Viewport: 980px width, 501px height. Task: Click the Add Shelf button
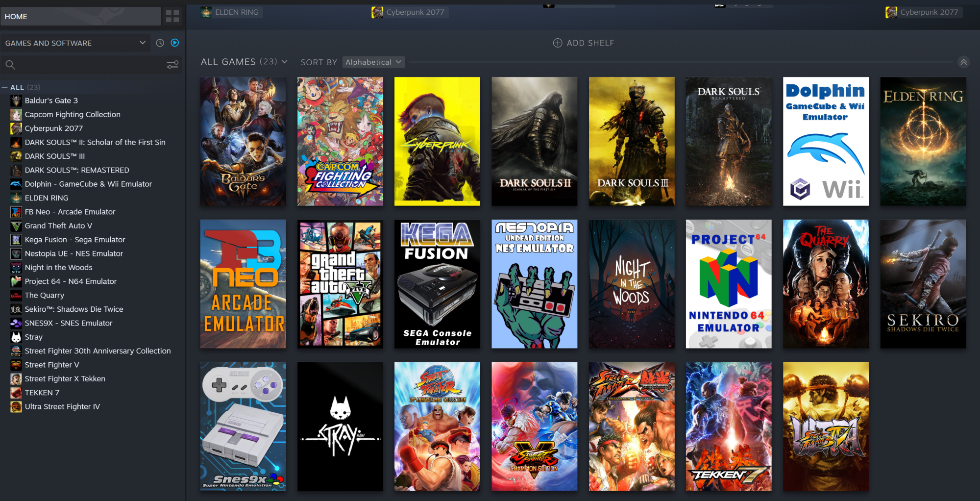point(583,43)
